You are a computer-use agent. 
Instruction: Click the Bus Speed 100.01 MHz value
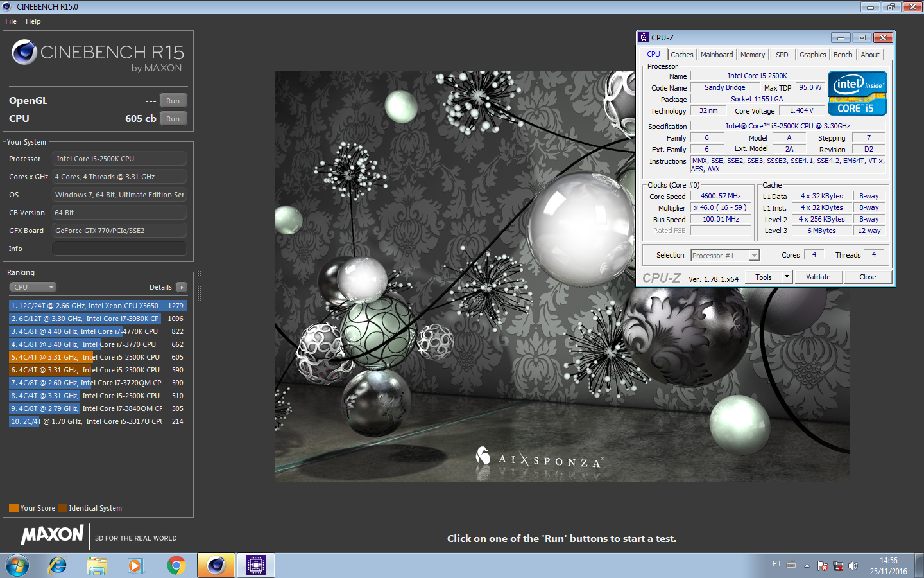[721, 219]
